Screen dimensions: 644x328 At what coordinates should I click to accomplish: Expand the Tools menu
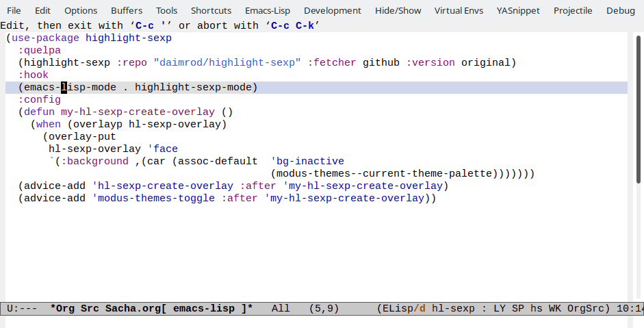[166, 10]
